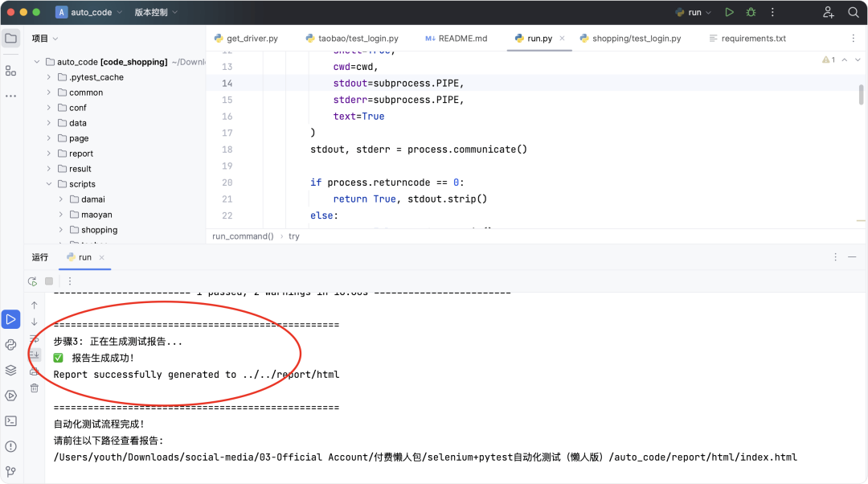Image resolution: width=868 pixels, height=484 pixels.
Task: Open the Run tool window icon
Action: [10, 319]
